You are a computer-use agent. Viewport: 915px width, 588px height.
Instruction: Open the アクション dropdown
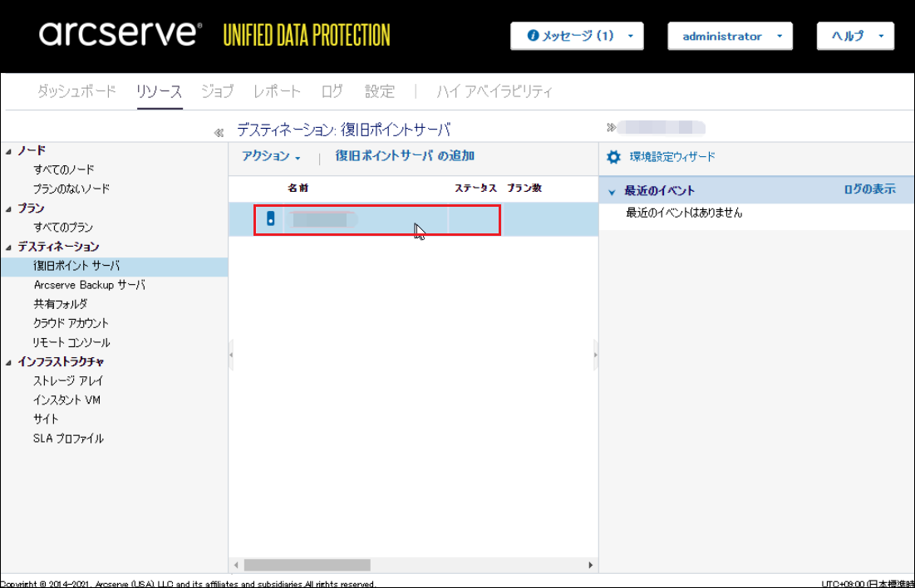click(271, 156)
